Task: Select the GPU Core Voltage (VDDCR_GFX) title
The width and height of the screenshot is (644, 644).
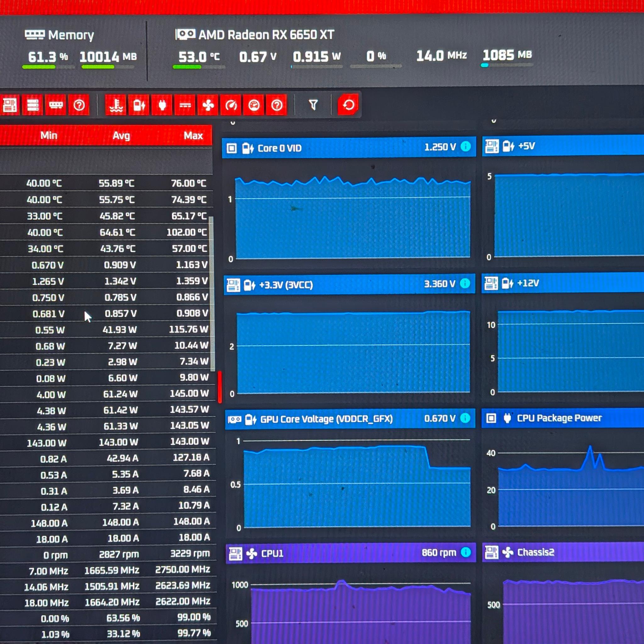Action: [326, 419]
